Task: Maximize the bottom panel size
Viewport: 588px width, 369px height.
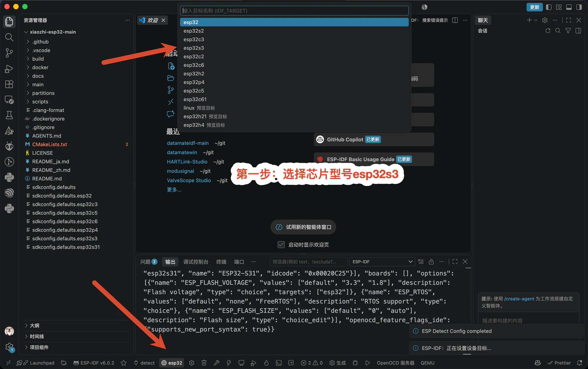Action: tap(455, 262)
